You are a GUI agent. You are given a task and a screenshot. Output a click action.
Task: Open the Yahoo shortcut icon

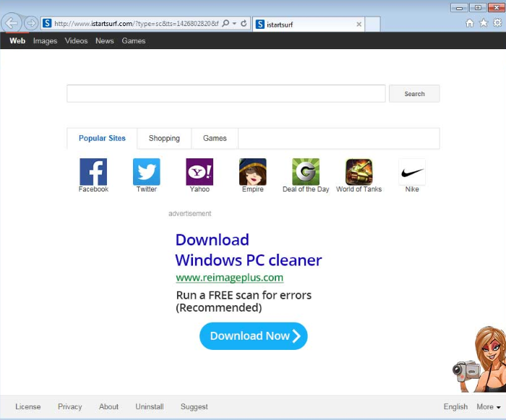pos(200,172)
